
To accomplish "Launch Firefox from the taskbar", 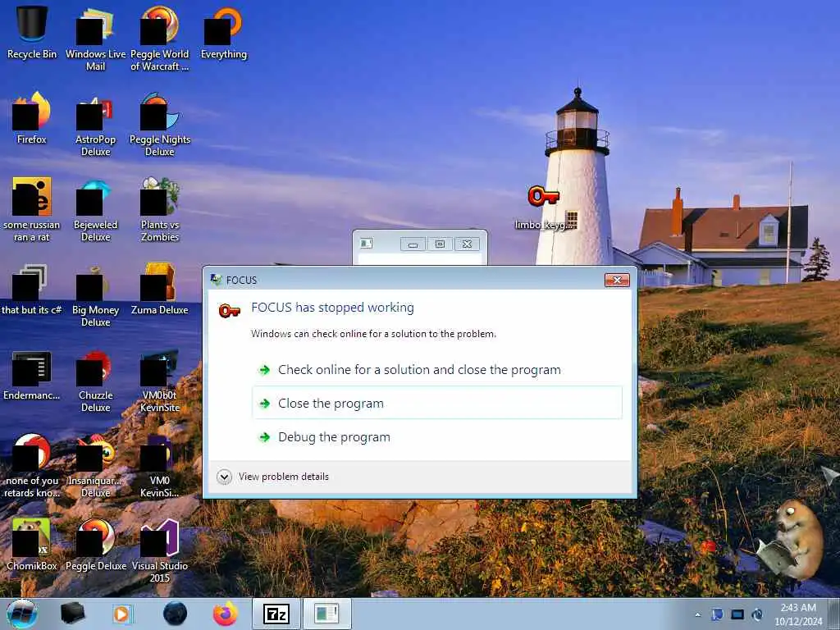I will pos(225,614).
